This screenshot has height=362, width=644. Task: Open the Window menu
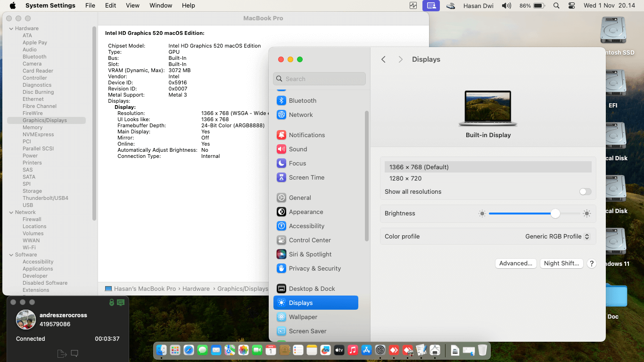pyautogui.click(x=161, y=6)
